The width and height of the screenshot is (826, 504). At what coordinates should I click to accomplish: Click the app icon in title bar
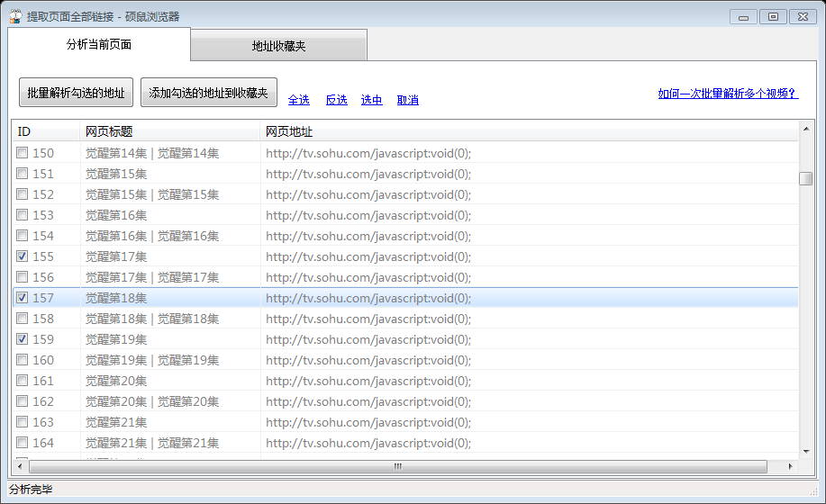(x=16, y=16)
